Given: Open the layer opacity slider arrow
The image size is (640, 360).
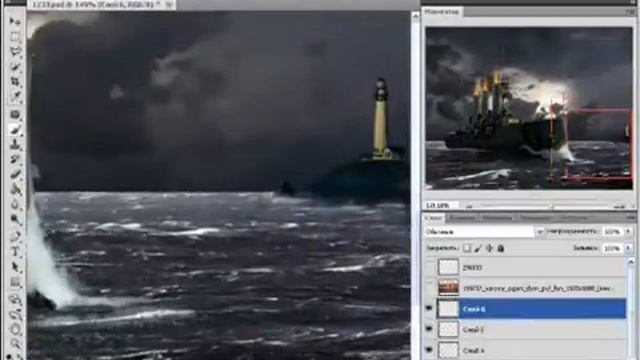Looking at the screenshot, I should tap(629, 232).
